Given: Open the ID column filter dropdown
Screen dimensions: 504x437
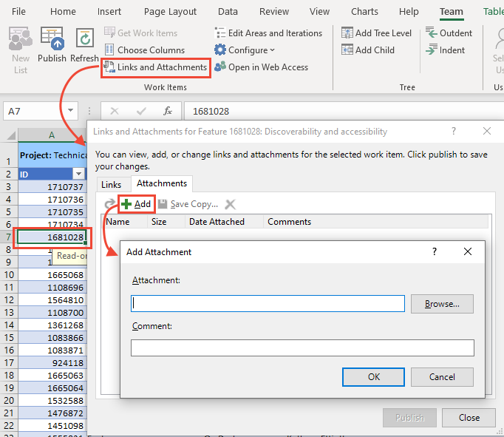Looking at the screenshot, I should [79, 174].
